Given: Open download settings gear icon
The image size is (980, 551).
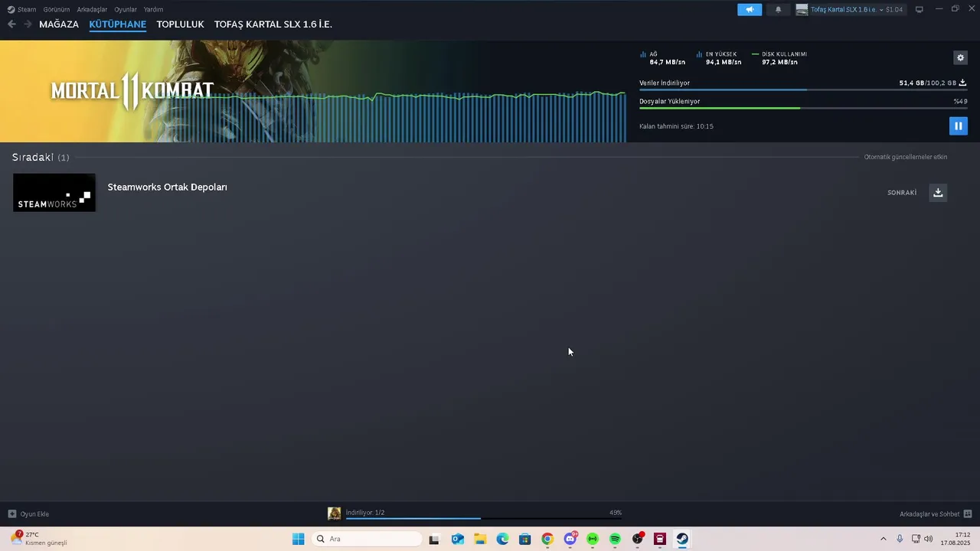Looking at the screenshot, I should click(x=960, y=57).
